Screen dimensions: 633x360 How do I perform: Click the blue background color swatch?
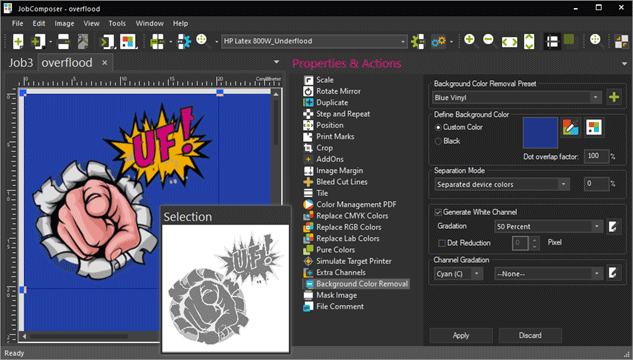click(540, 133)
